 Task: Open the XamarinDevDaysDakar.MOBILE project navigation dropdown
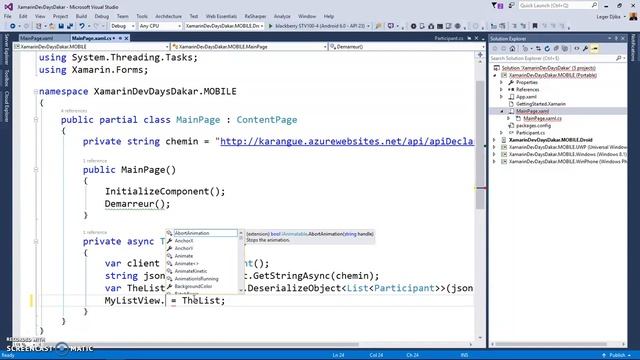click(91, 47)
